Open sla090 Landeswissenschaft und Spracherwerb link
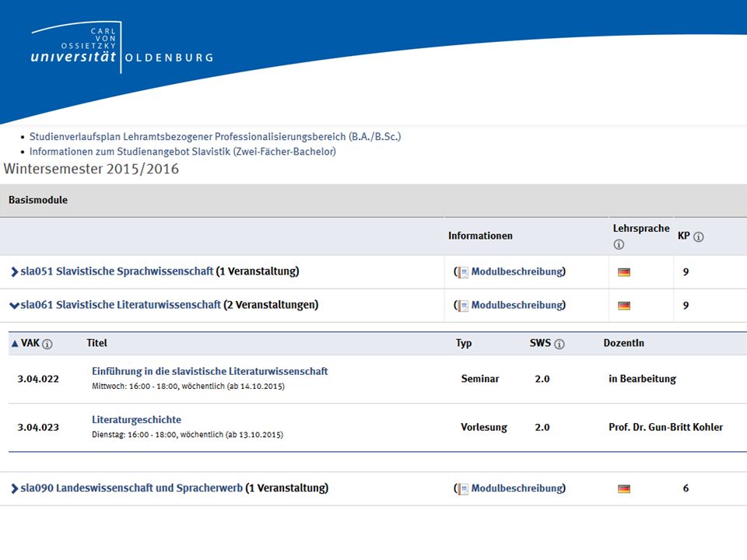Viewport: 747px width, 560px height. (x=132, y=488)
